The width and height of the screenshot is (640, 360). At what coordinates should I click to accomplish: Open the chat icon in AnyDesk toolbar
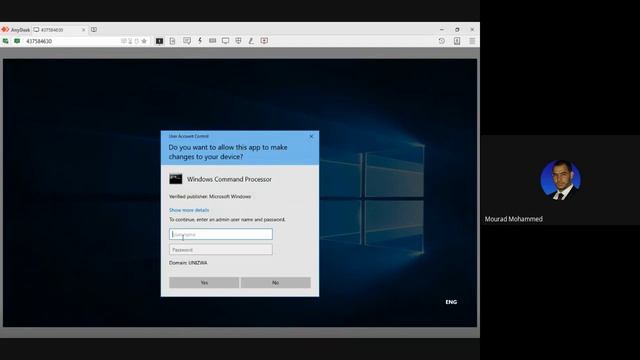pos(187,41)
